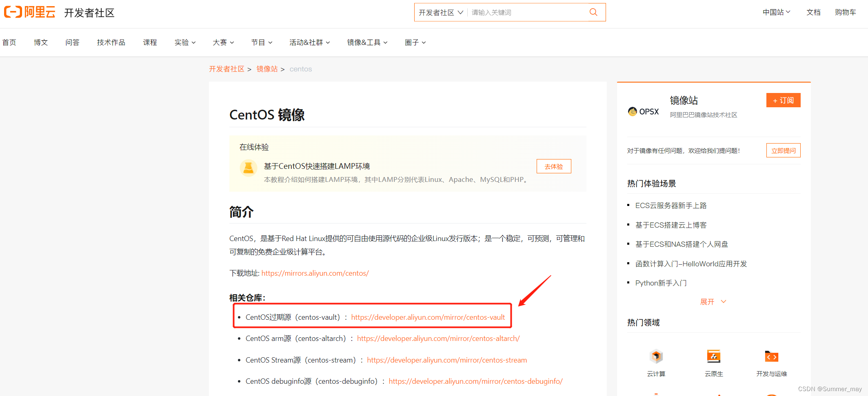Click the 基于CentOS快速搭建LAMP环境 title
868x396 pixels.
tap(317, 166)
